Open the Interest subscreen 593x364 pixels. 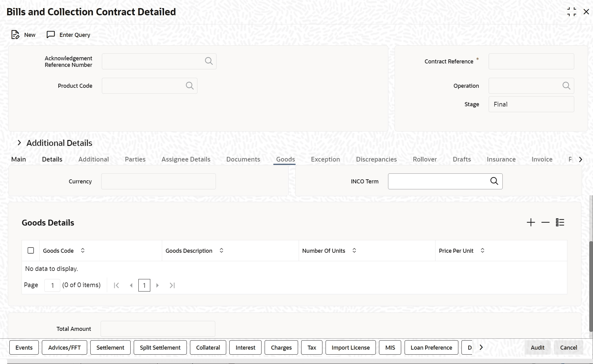[x=245, y=347]
